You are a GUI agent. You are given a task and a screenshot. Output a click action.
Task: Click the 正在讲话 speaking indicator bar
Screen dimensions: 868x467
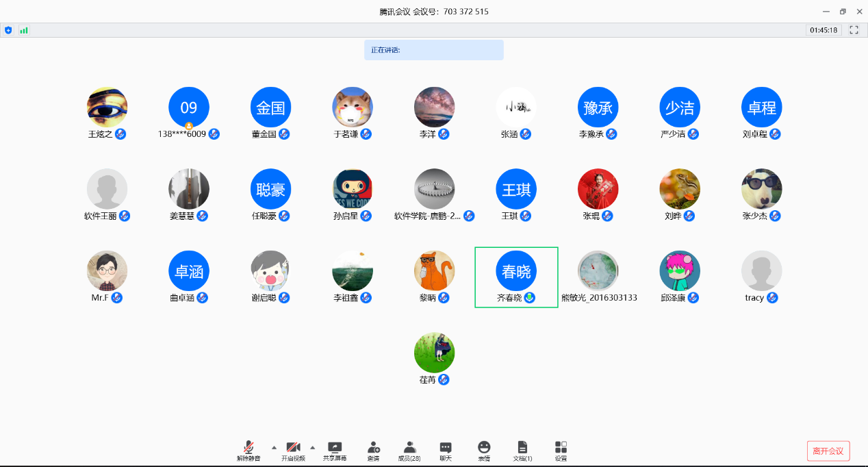(433, 50)
